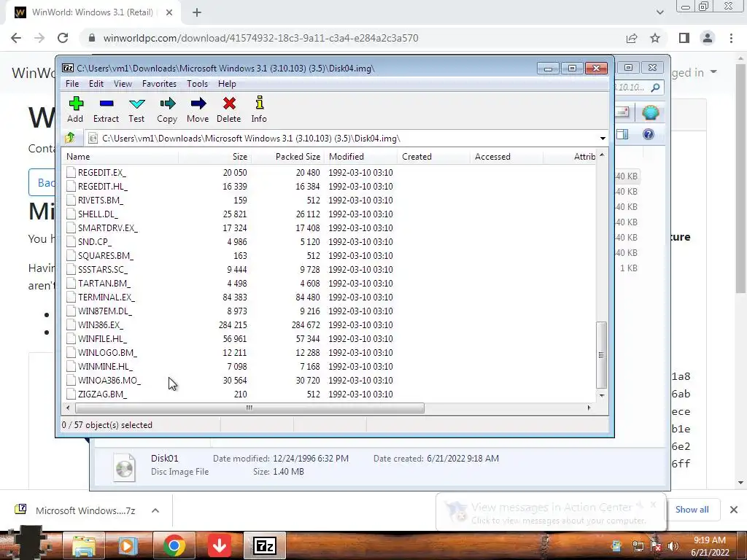
Task: Open Windows Explorer taskbar icon
Action: 84,545
